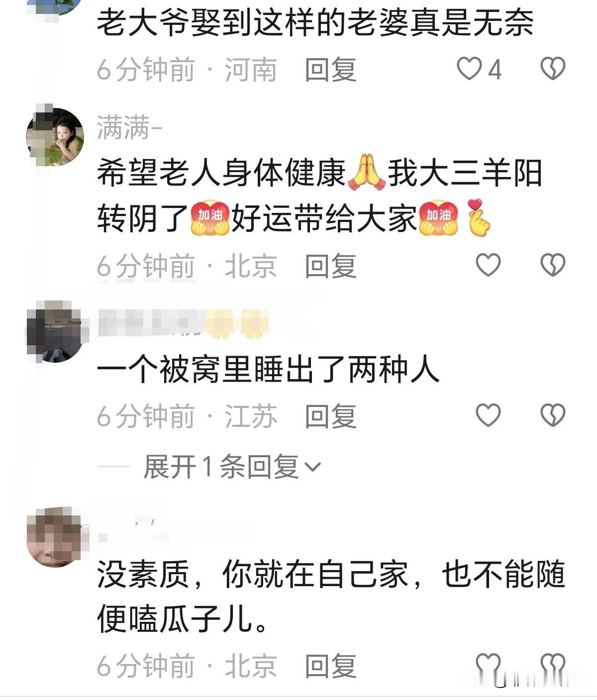Tap blurred username above 一个被窝里 comment
The width and height of the screenshot is (597, 700).
[183, 324]
